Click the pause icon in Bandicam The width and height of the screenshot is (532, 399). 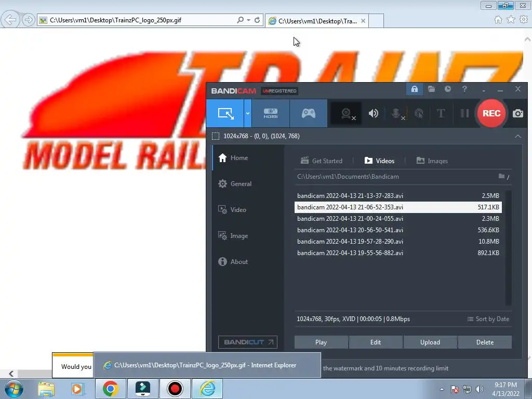coord(464,113)
